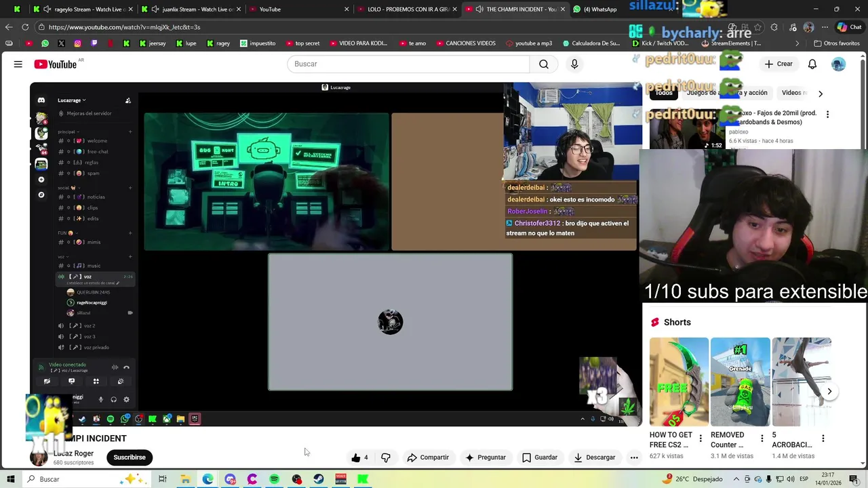Click the Preguntar button
868x488 pixels.
tap(485, 457)
